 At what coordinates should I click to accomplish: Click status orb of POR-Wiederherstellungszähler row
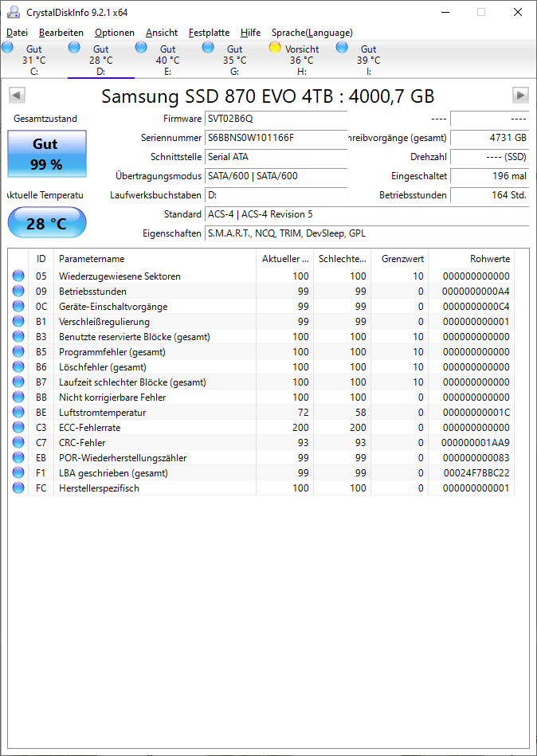click(x=18, y=457)
